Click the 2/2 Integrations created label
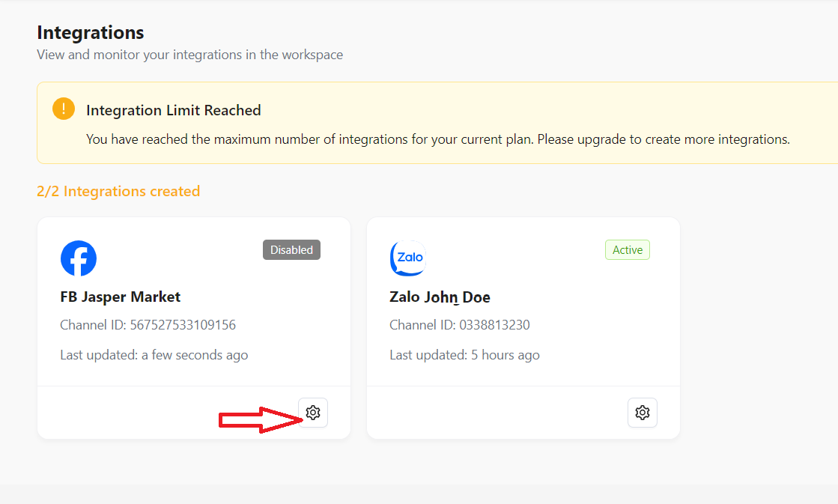838x504 pixels. click(x=118, y=191)
